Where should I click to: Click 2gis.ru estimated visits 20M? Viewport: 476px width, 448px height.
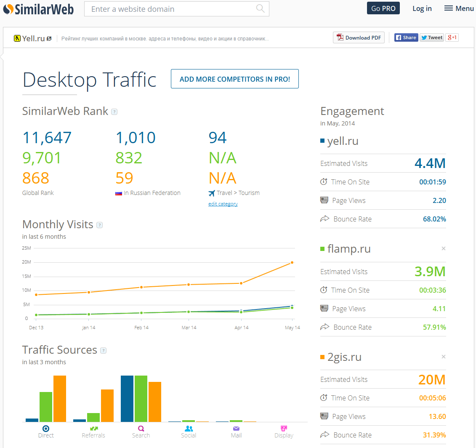(x=432, y=379)
